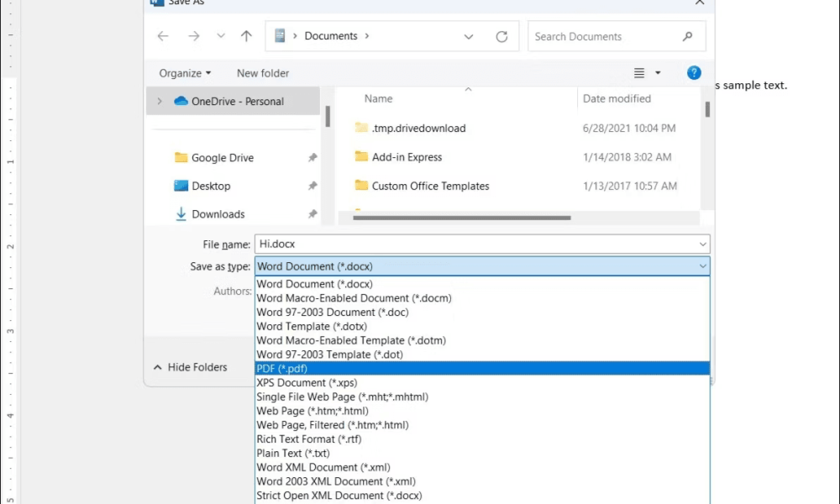Go up one folder level

click(x=246, y=36)
